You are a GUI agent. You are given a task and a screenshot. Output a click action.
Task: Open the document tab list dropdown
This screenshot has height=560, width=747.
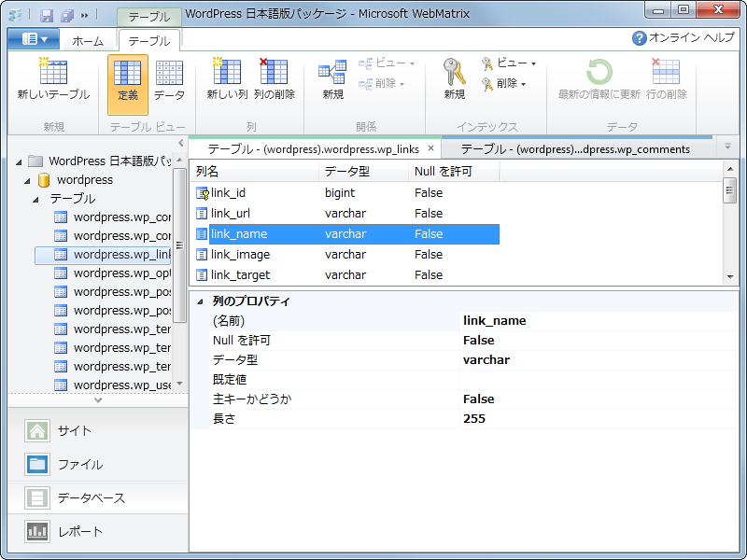coord(727,147)
